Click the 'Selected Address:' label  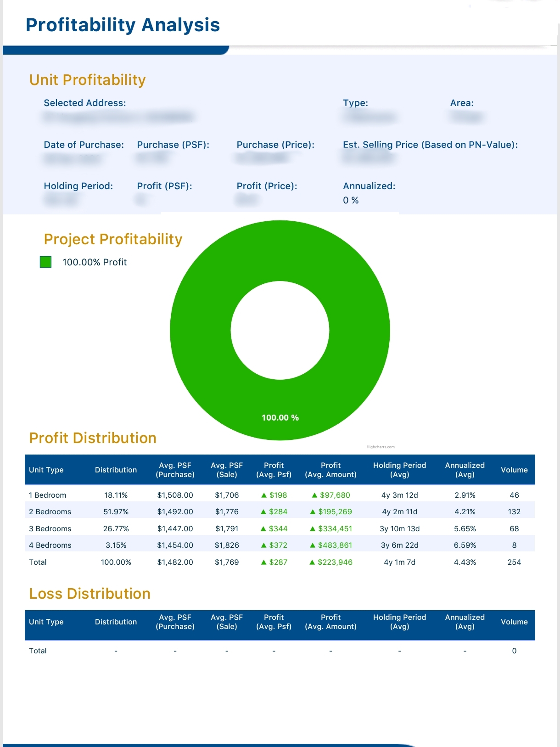(85, 103)
